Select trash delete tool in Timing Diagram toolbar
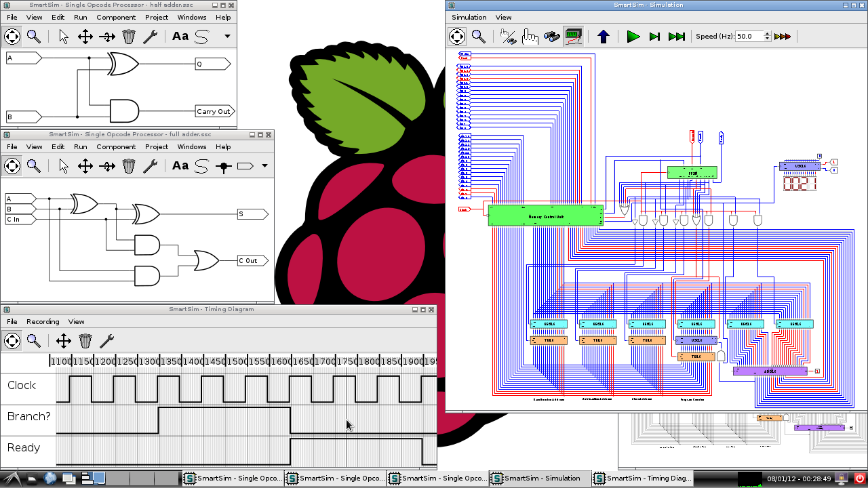The height and width of the screenshot is (488, 868). pos(85,340)
